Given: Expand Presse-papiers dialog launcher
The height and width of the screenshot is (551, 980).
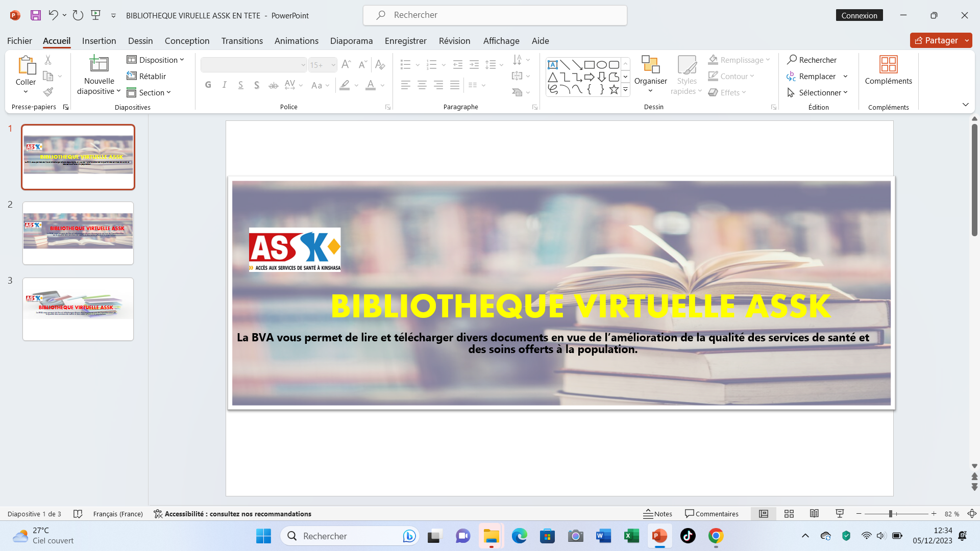Looking at the screenshot, I should pos(66,107).
